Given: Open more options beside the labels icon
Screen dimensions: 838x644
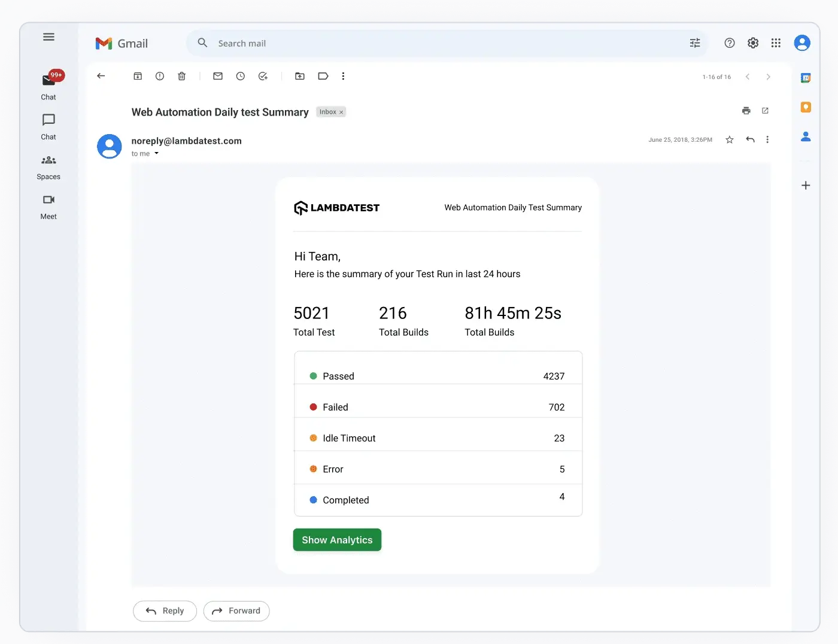Looking at the screenshot, I should 343,76.
